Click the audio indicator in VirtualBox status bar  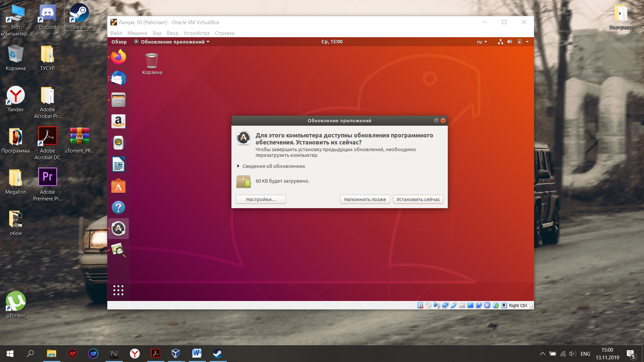(x=437, y=305)
